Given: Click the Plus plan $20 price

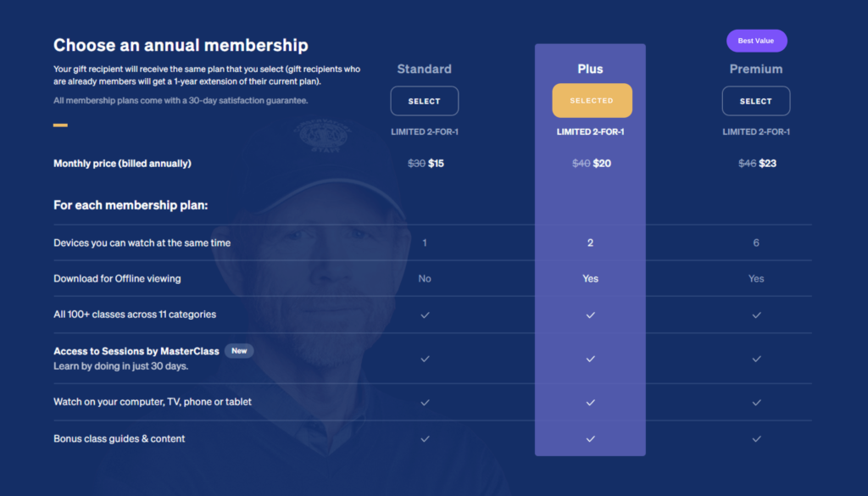Looking at the screenshot, I should pos(602,164).
